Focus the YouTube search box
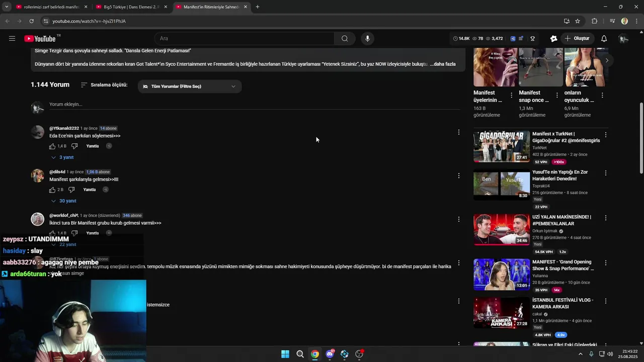644x362 pixels. point(244,39)
